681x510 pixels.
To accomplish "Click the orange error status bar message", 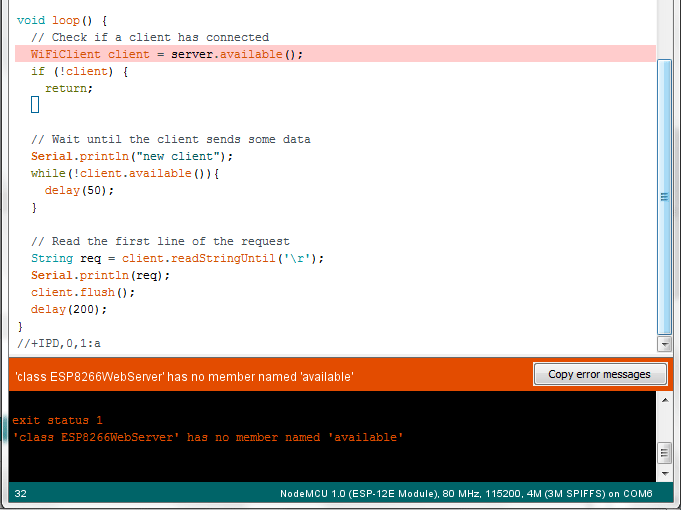I will click(184, 376).
